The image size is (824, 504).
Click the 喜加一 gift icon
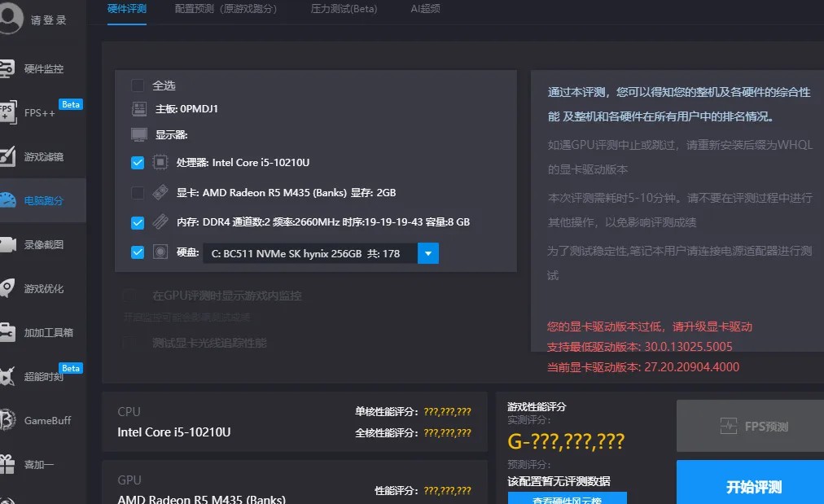coord(7,463)
